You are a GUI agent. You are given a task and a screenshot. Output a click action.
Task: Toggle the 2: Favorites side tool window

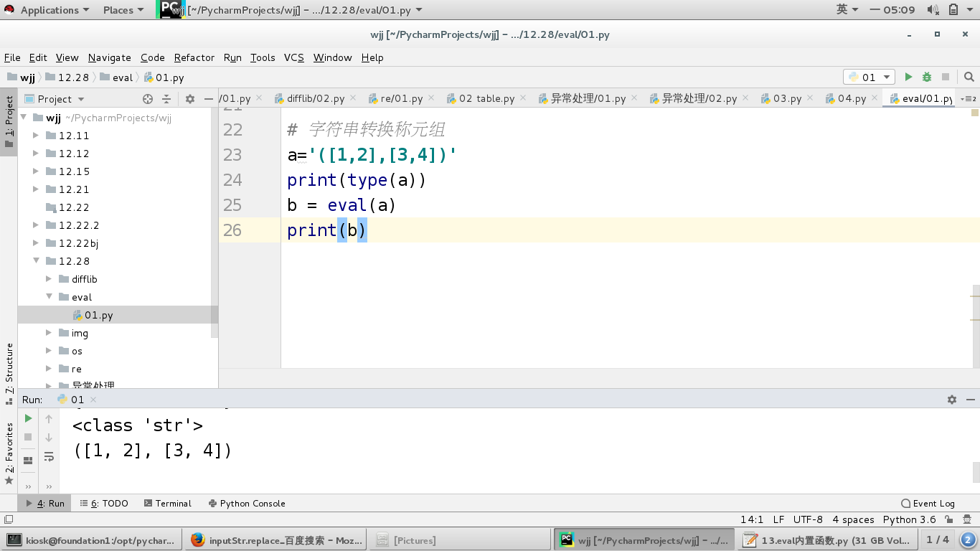9,453
